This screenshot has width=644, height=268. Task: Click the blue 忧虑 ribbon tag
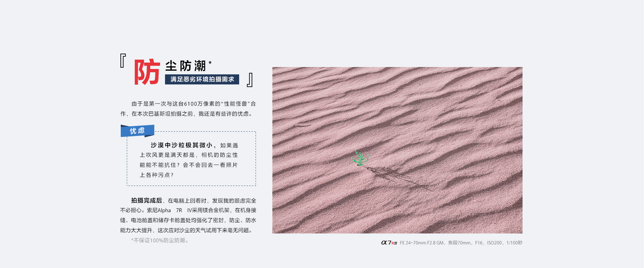137,131
